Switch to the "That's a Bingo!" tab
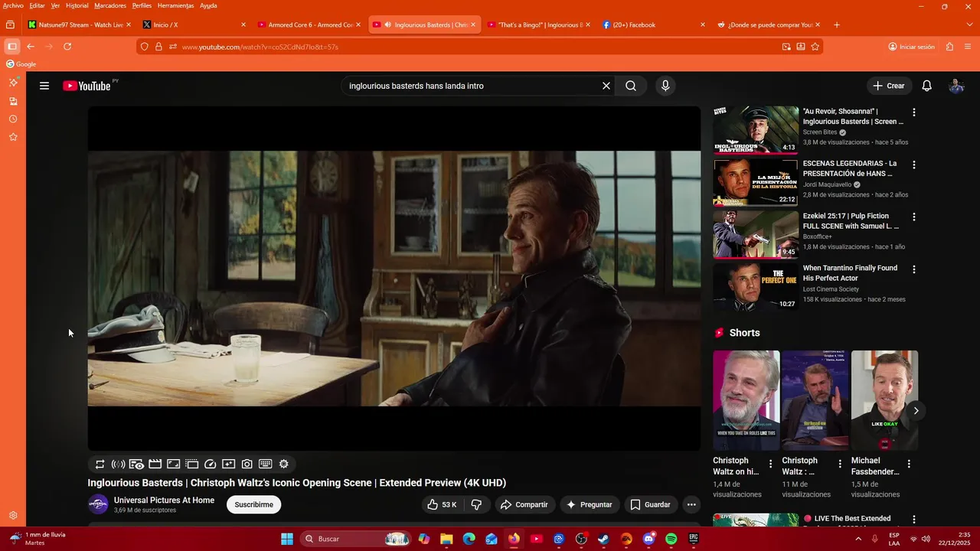This screenshot has width=980, height=551. point(539,24)
